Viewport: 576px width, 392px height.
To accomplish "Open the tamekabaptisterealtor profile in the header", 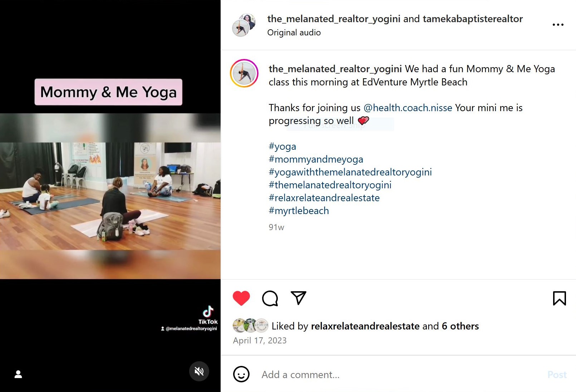I will point(473,19).
